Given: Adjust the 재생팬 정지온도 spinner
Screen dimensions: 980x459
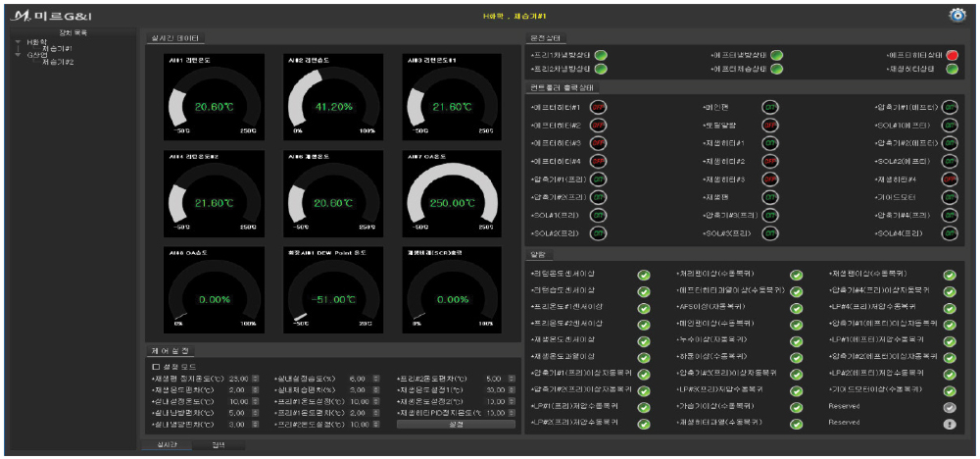Looking at the screenshot, I should [x=255, y=379].
